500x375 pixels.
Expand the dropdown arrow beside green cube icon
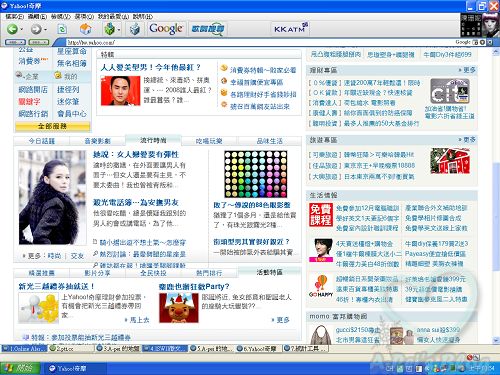pyautogui.click(x=119, y=30)
